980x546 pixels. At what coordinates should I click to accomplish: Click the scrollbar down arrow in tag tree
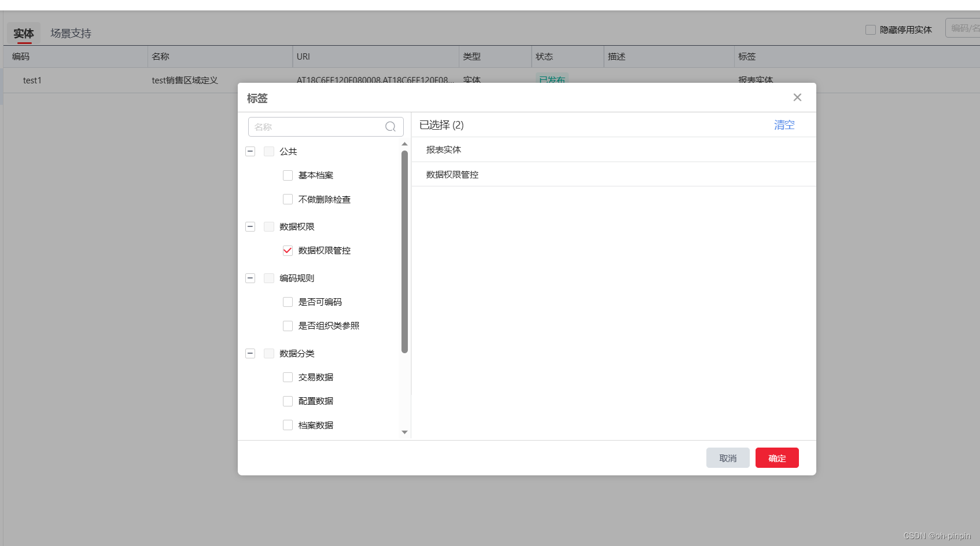[404, 432]
